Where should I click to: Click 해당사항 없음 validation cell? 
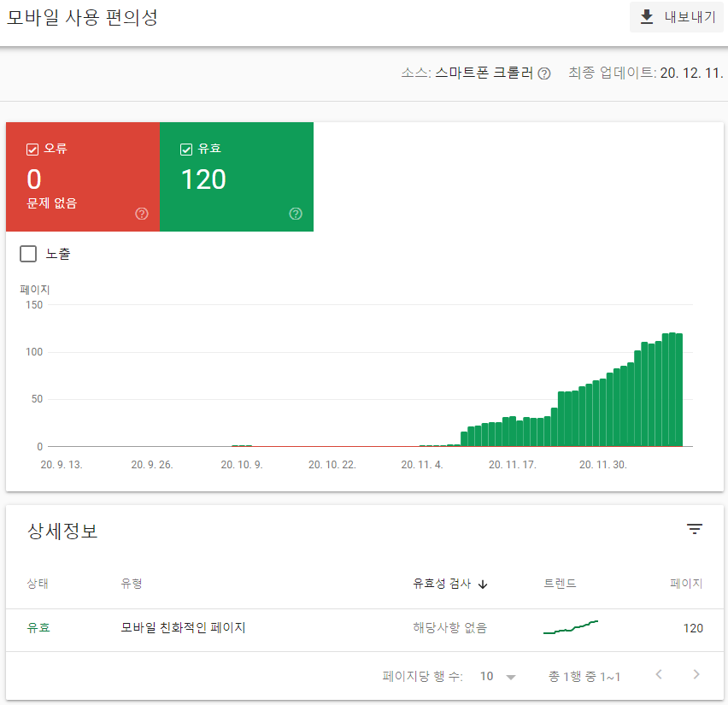point(450,628)
